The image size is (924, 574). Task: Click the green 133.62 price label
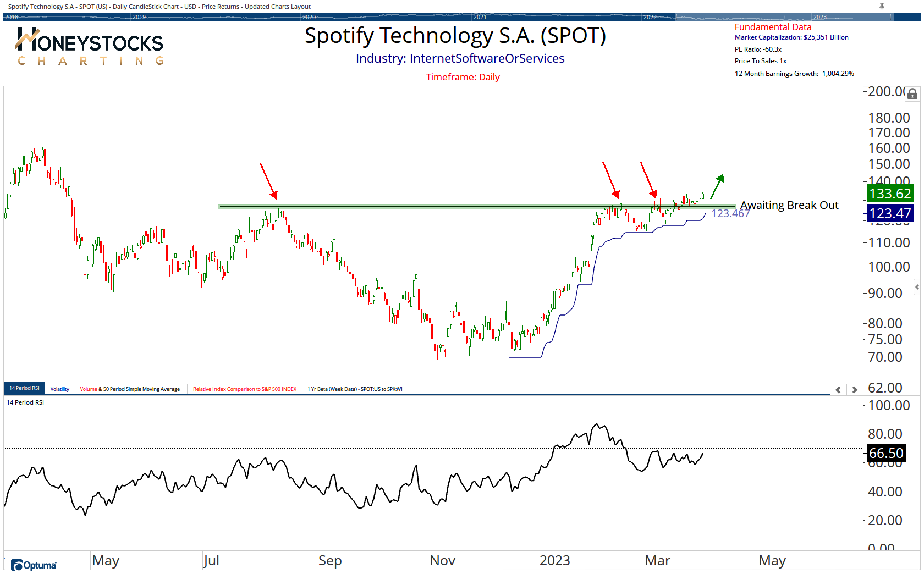click(x=889, y=194)
